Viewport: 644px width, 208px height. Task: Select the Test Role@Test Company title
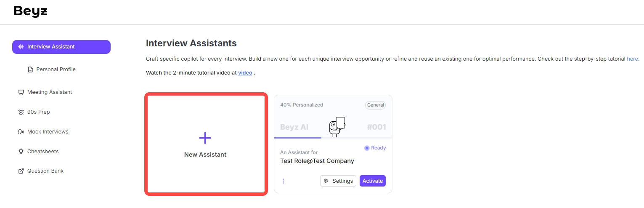(317, 161)
